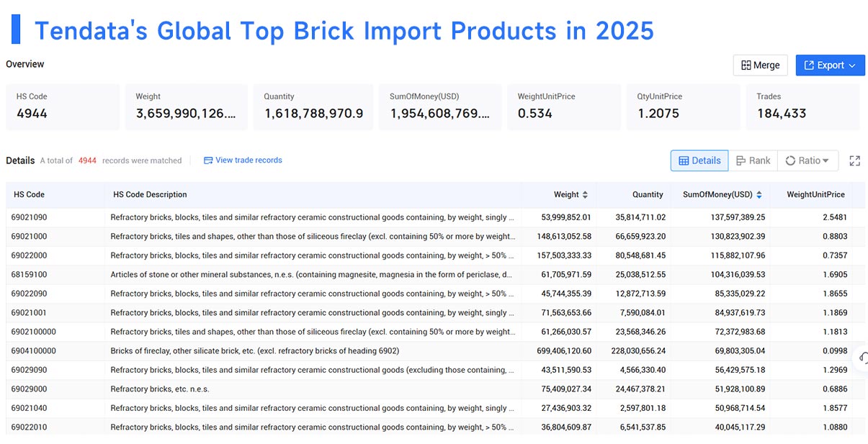Click the Trades overview card 184,433

[x=803, y=107]
